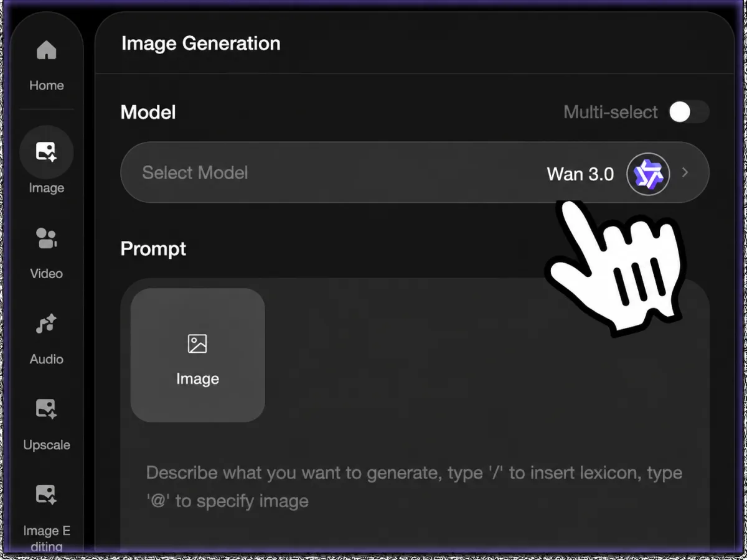Click the Home label in sidebar
Image resolution: width=747 pixels, height=560 pixels.
47,85
